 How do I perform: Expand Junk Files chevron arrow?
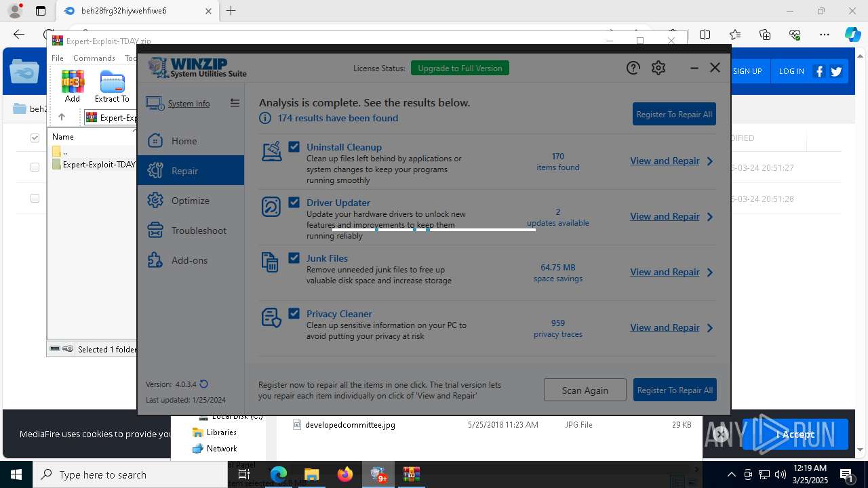[710, 272]
